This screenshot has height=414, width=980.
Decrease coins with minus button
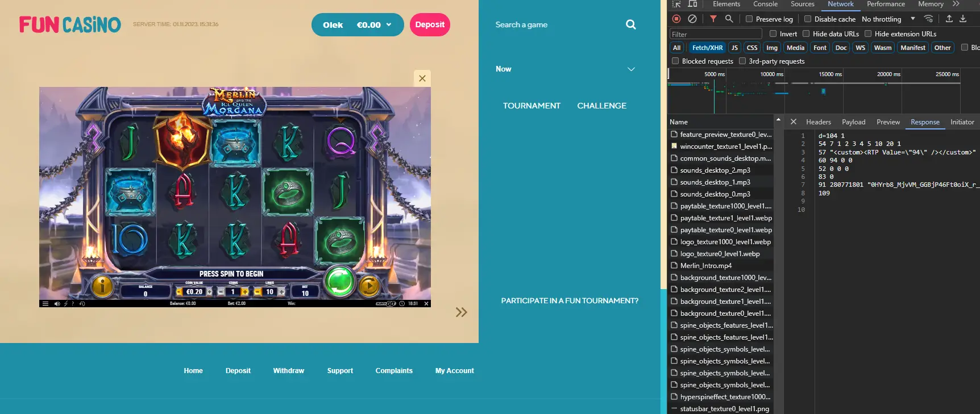point(221,292)
